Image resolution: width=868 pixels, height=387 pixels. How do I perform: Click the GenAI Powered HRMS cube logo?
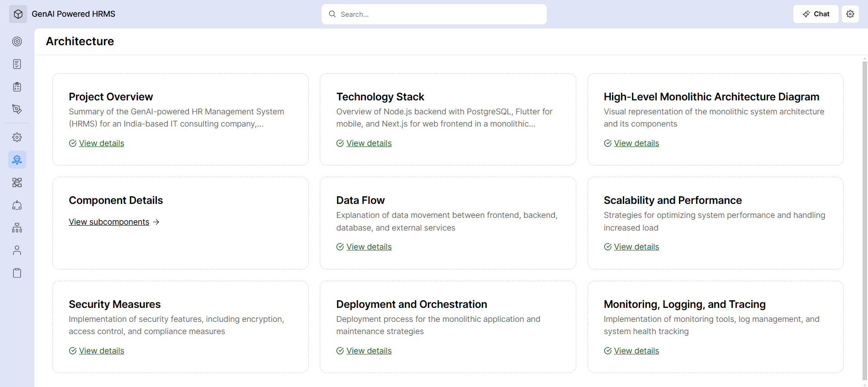point(18,14)
